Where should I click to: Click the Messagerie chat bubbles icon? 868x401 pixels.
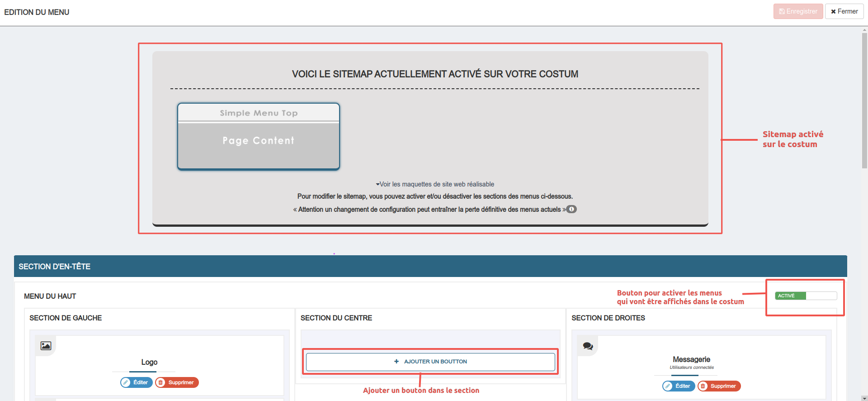tap(588, 346)
